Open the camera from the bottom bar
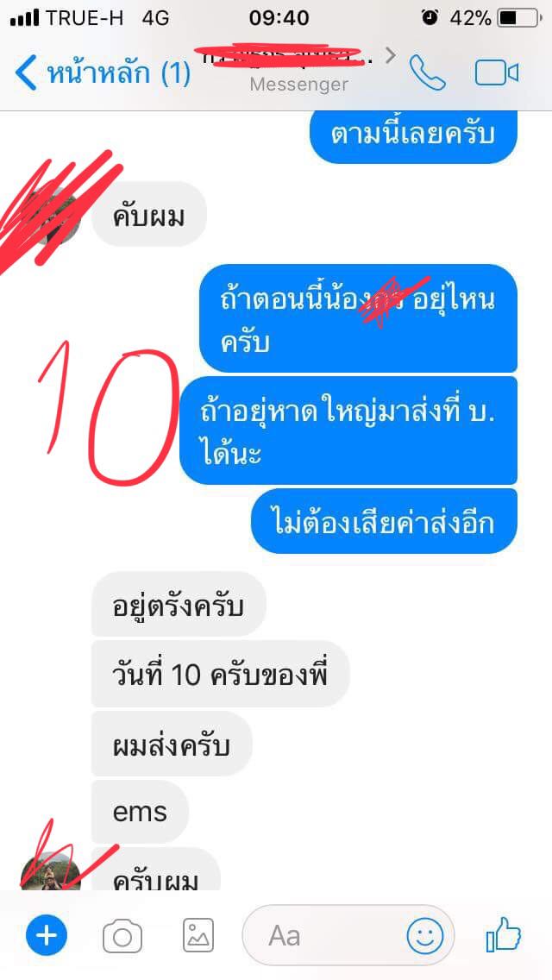Image resolution: width=552 pixels, height=980 pixels. [122, 936]
